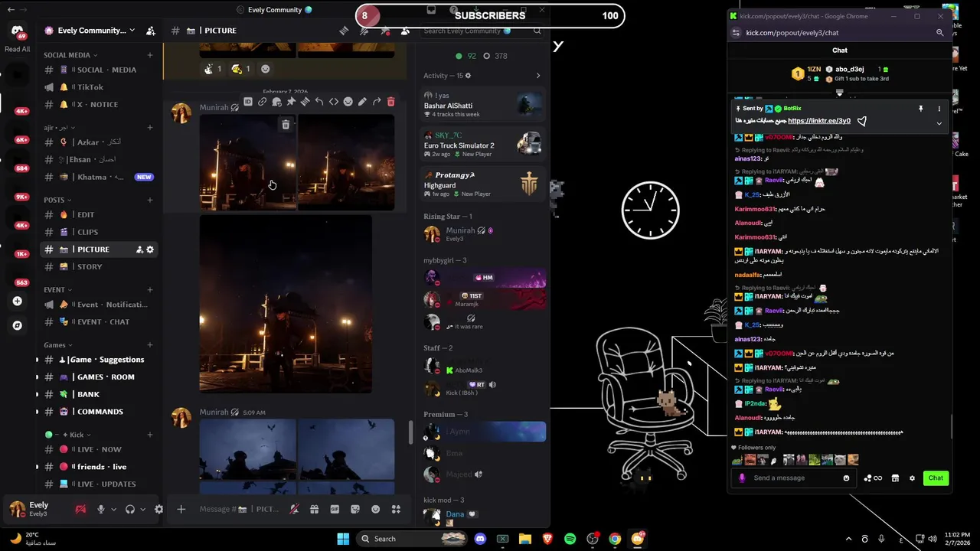This screenshot has height=551, width=980.
Task: Click linktr.ee link in pinned Kick message
Action: point(819,121)
